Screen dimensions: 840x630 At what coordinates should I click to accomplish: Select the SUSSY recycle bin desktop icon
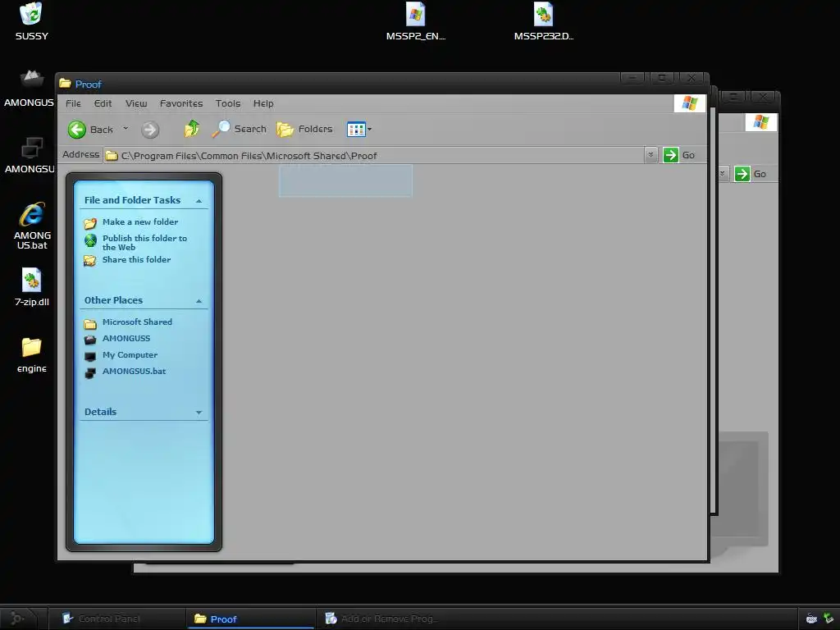32,21
